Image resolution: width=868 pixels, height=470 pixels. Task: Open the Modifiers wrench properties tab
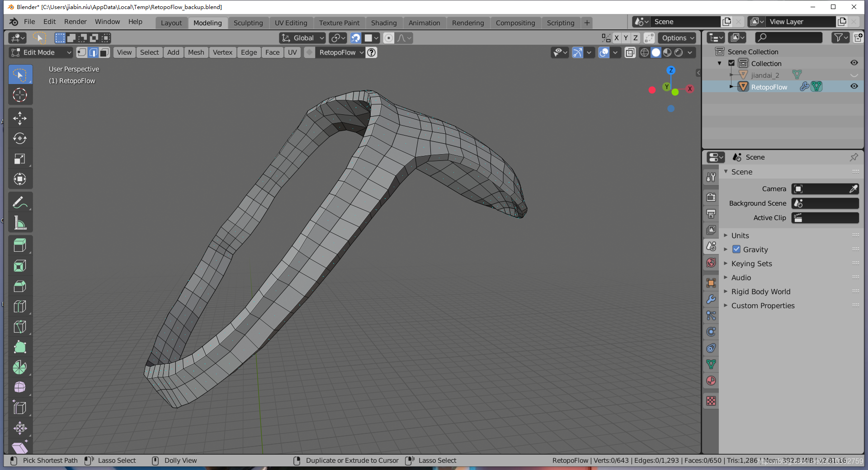[711, 299]
